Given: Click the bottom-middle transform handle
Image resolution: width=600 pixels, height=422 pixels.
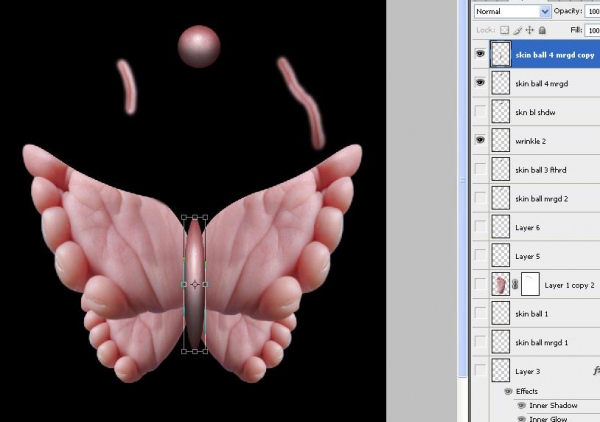Looking at the screenshot, I should click(195, 351).
